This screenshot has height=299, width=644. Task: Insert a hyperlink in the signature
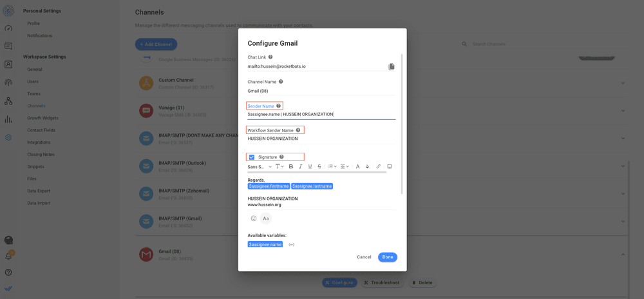pyautogui.click(x=379, y=167)
